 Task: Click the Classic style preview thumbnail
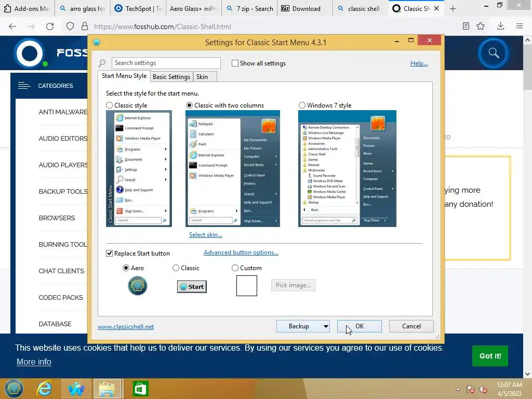[139, 169]
